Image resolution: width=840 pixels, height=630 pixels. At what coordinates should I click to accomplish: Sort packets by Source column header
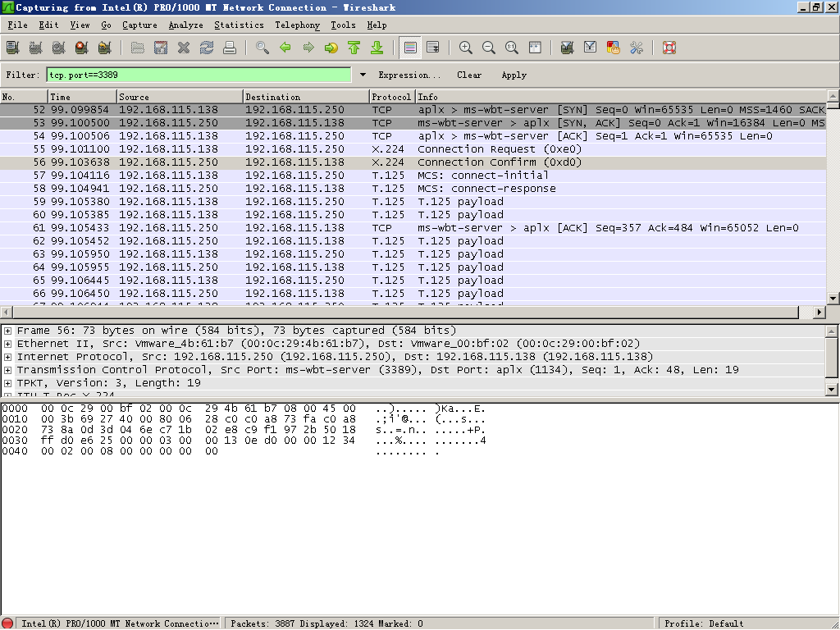coord(180,97)
